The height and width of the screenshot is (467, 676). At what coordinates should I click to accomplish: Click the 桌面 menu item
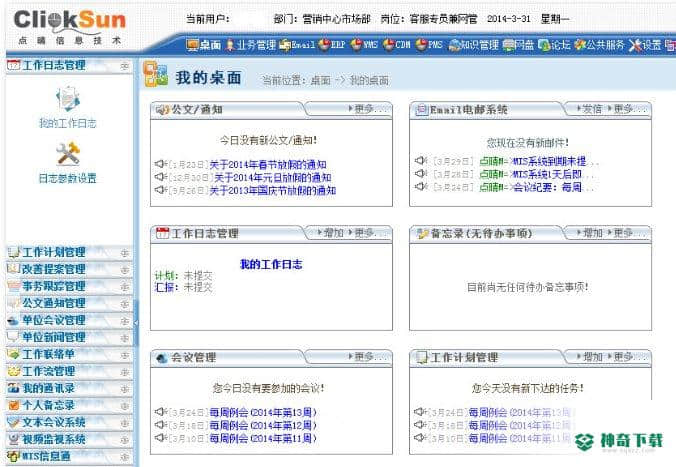[203, 44]
